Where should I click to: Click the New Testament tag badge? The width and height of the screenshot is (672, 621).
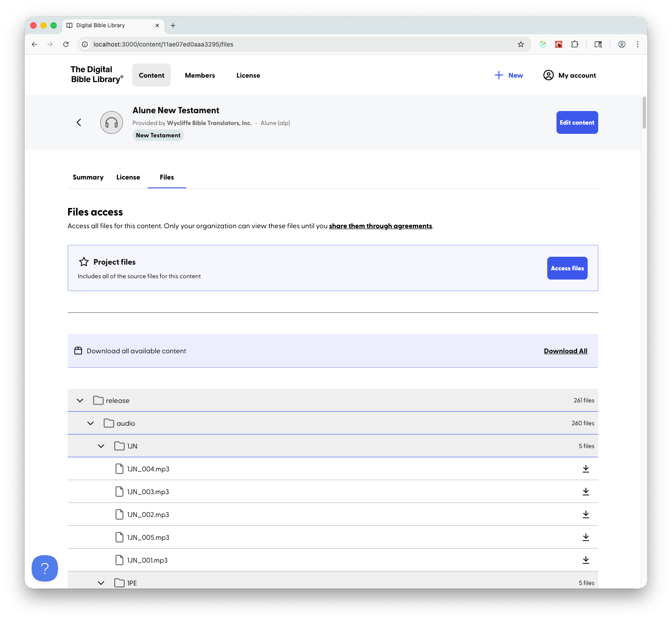point(158,135)
